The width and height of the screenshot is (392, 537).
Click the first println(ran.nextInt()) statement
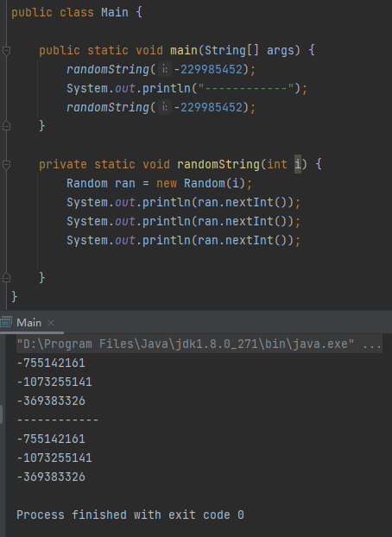[x=183, y=203]
